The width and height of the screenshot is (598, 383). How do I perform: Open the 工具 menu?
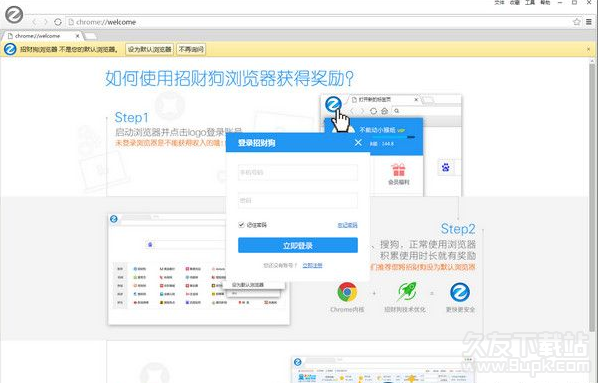pyautogui.click(x=530, y=2)
